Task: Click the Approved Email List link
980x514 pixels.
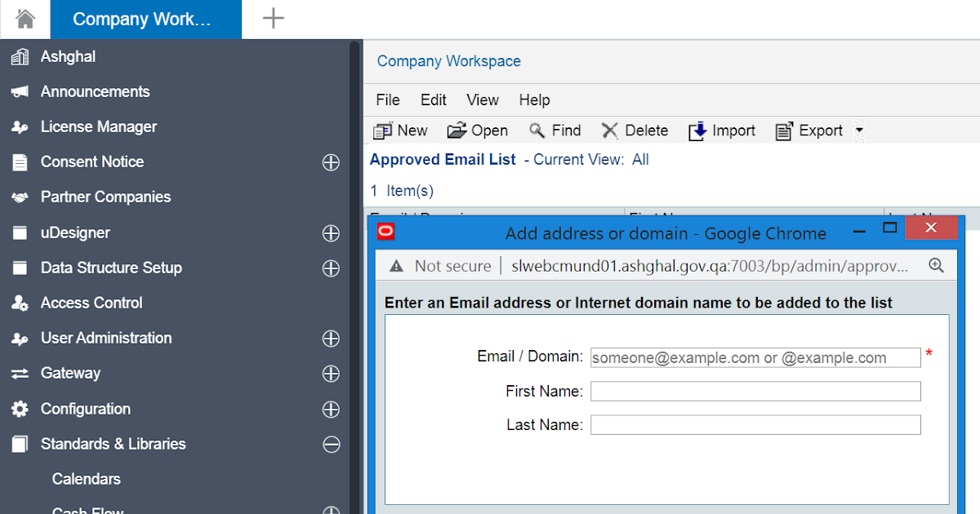Action: pyautogui.click(x=442, y=159)
